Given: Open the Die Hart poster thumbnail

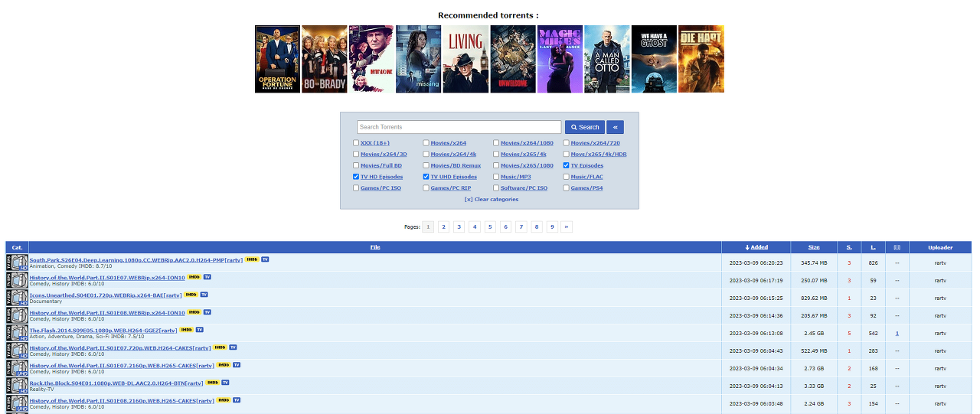Looking at the screenshot, I should click(701, 59).
